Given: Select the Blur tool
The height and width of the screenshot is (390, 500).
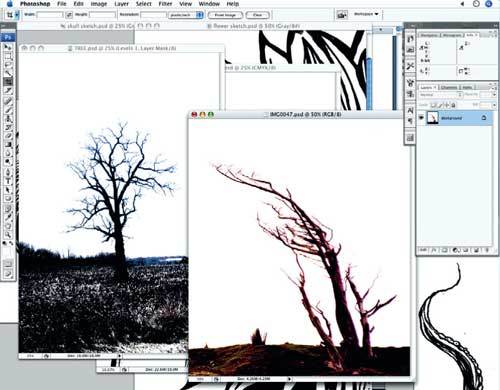Looking at the screenshot, I should (8, 153).
